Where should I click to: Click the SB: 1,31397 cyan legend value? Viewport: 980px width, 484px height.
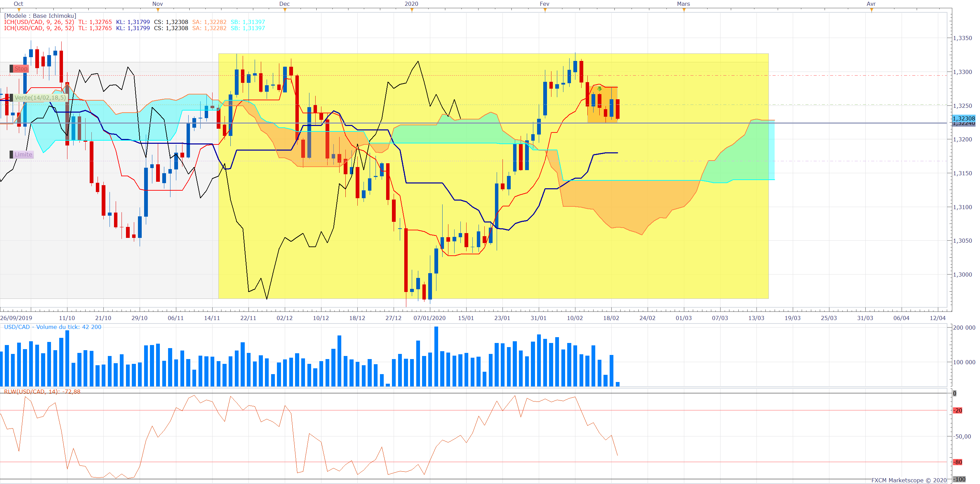click(248, 22)
